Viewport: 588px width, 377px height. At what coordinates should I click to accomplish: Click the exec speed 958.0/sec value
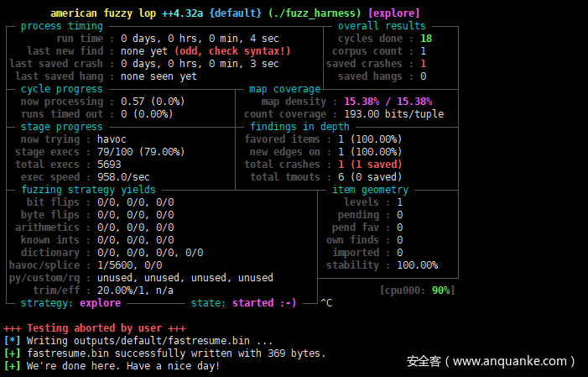[x=123, y=177]
